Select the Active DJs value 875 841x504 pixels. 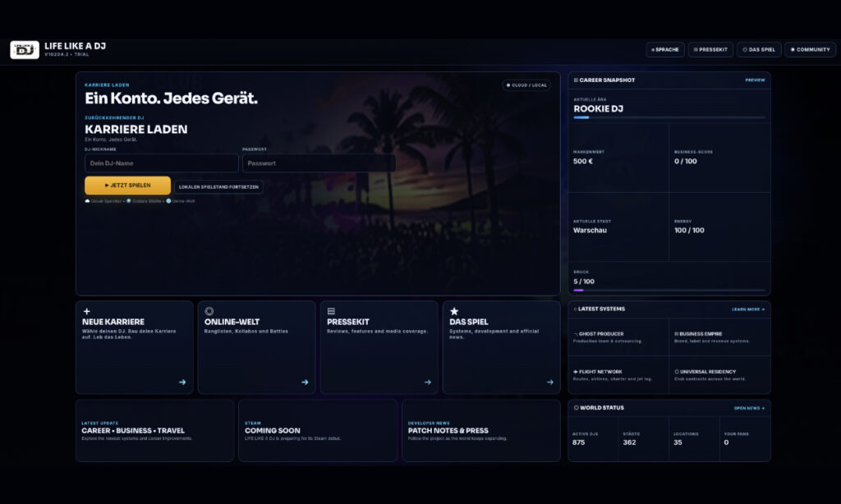(x=579, y=442)
